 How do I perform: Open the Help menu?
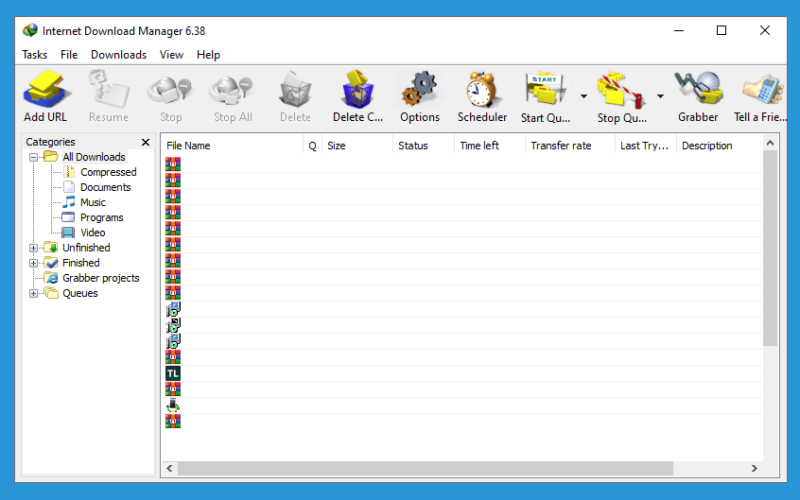(x=208, y=55)
